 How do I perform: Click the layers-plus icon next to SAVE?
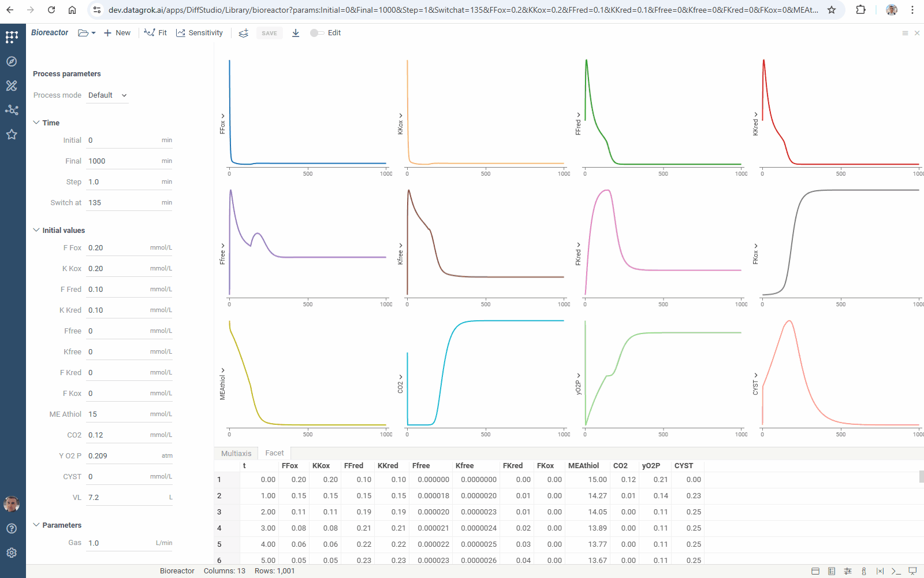(x=244, y=33)
